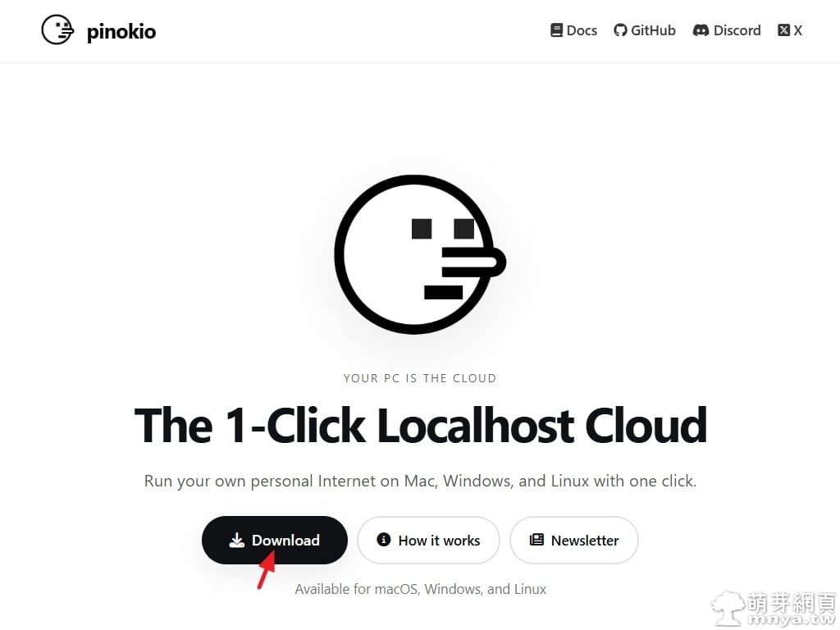Click the Docs book icon
The image size is (840, 630).
click(557, 30)
